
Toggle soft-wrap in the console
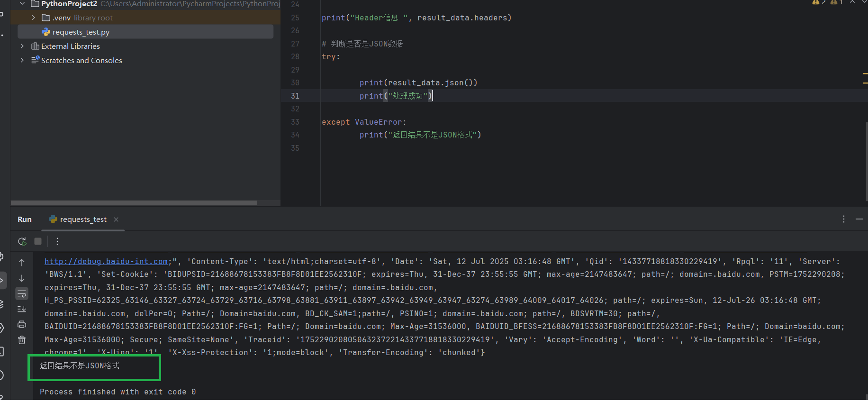point(22,294)
